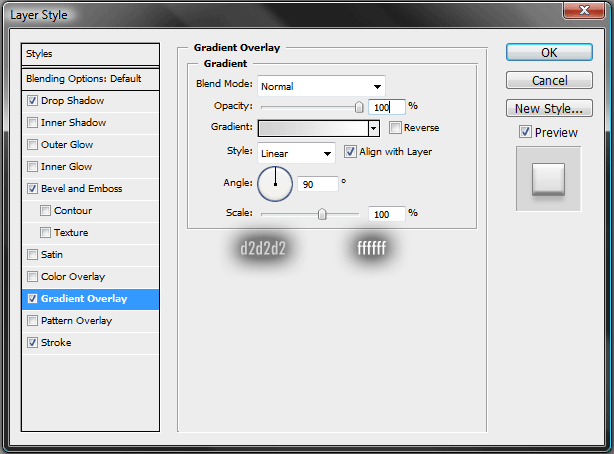This screenshot has width=614, height=454.
Task: Focus the Scale value field
Action: pyautogui.click(x=386, y=214)
